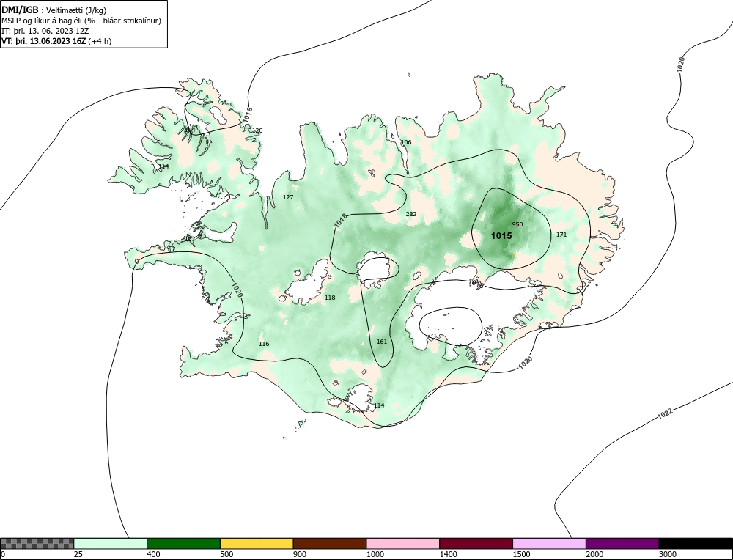
Task: Select the yellow 500–900 legend swatch
Action: coord(257,543)
